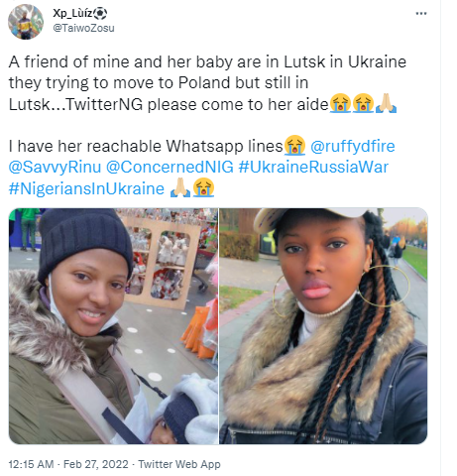Open the #UkraineRussiaWar hashtag
The height and width of the screenshot is (476, 457).
(313, 168)
